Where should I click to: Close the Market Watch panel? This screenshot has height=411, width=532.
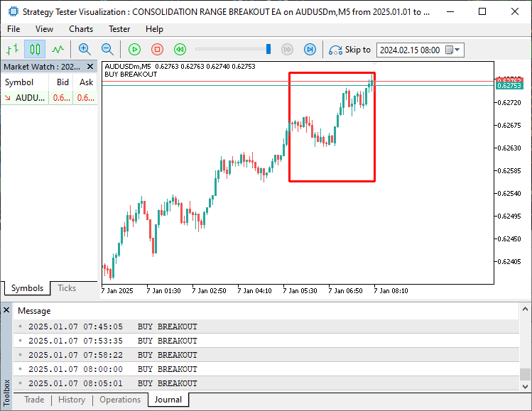[x=91, y=67]
